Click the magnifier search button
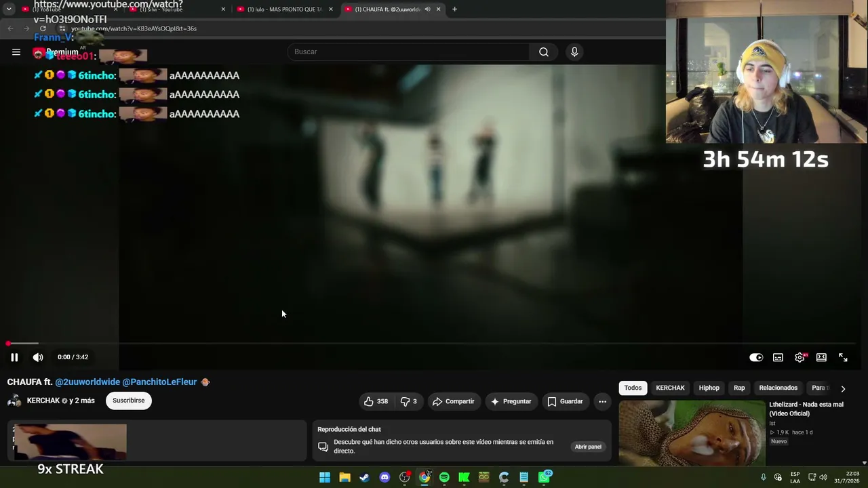The image size is (868, 488). [x=544, y=52]
